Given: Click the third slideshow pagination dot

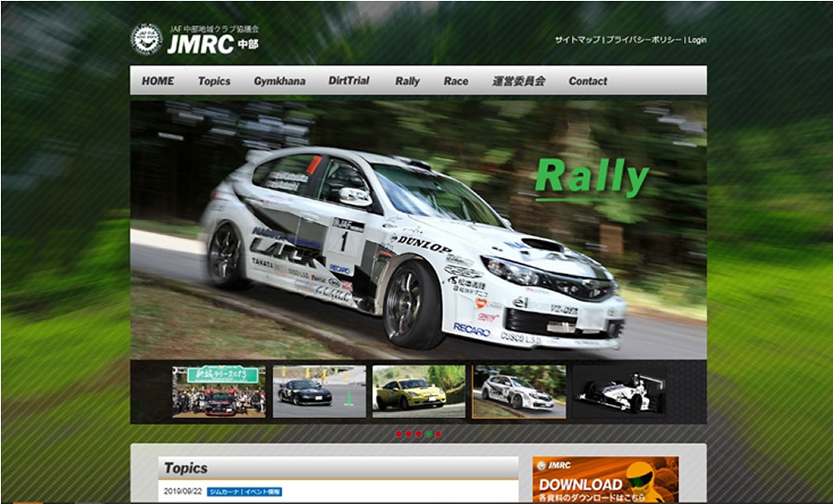Looking at the screenshot, I should (419, 434).
